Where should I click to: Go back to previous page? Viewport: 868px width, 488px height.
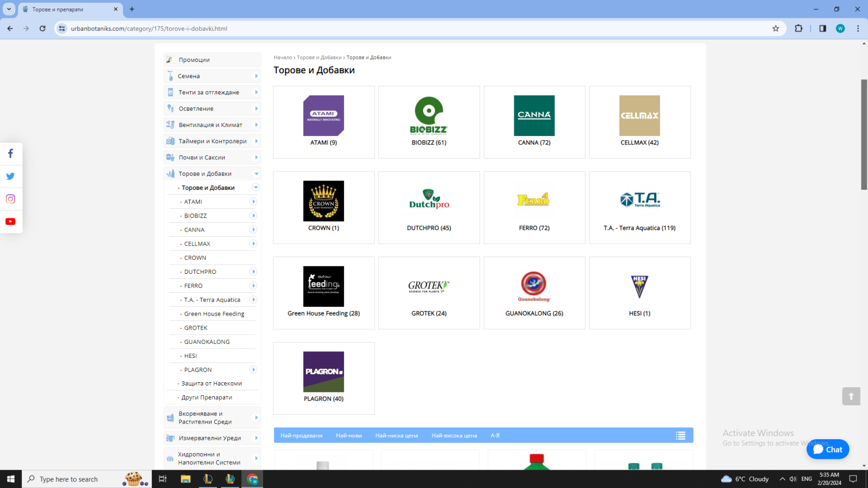[10, 29]
